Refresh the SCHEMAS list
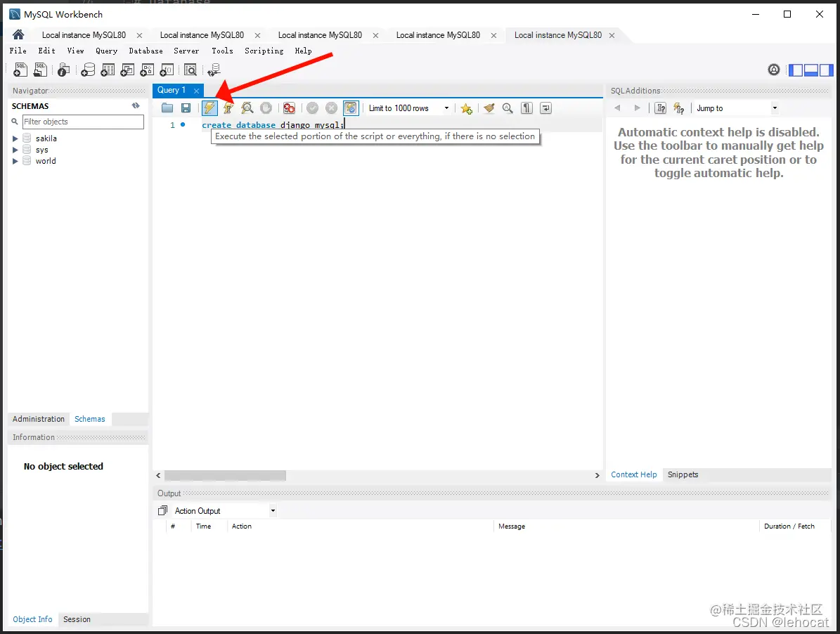The height and width of the screenshot is (634, 840). [136, 106]
